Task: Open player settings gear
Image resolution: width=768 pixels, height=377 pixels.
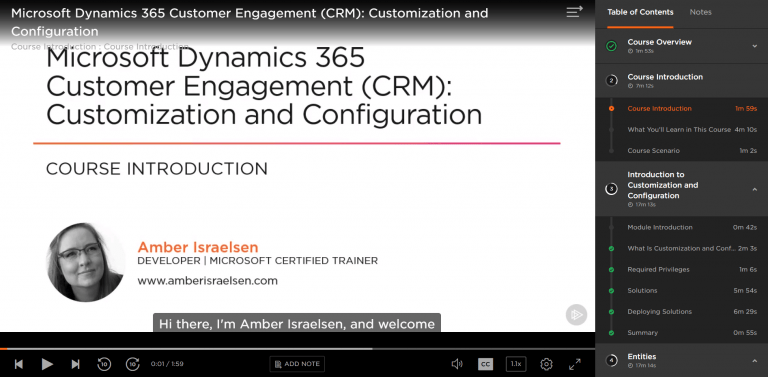Action: (x=546, y=364)
